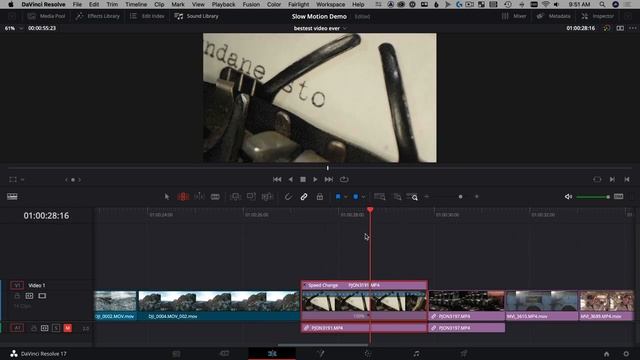Image resolution: width=640 pixels, height=360 pixels.
Task: Toggle timeline Snapping magnet icon
Action: (x=288, y=197)
